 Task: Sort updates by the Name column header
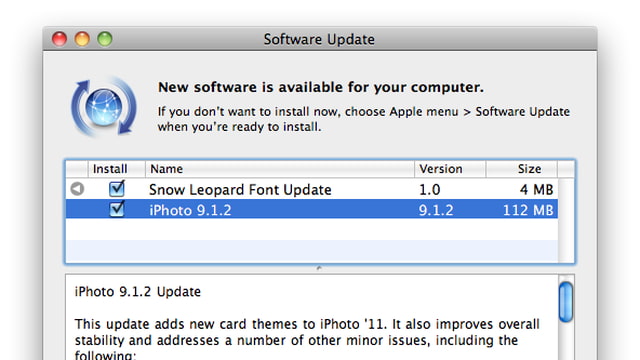coord(280,169)
